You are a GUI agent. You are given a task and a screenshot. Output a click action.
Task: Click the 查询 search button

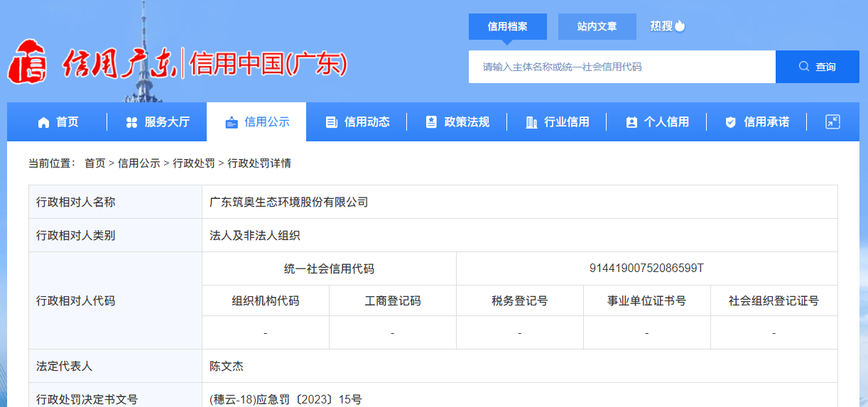818,67
